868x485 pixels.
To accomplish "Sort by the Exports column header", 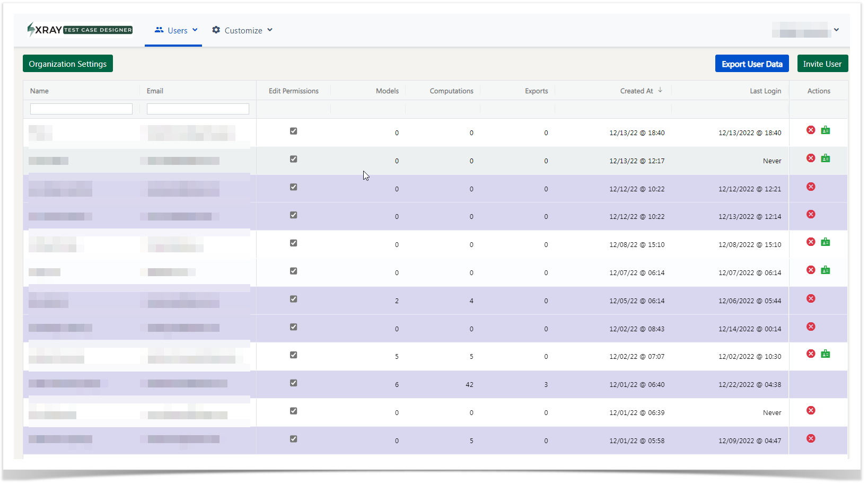I will [537, 91].
